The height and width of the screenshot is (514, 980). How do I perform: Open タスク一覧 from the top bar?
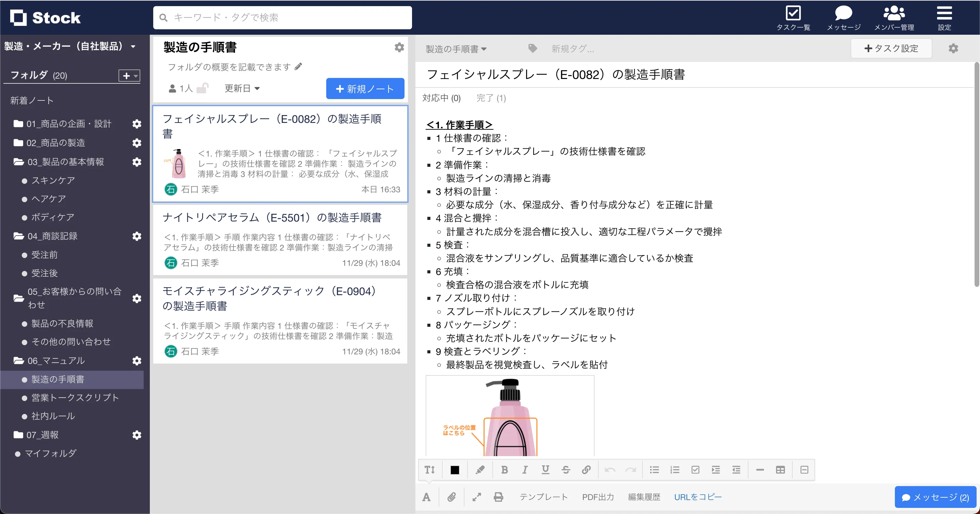[794, 17]
